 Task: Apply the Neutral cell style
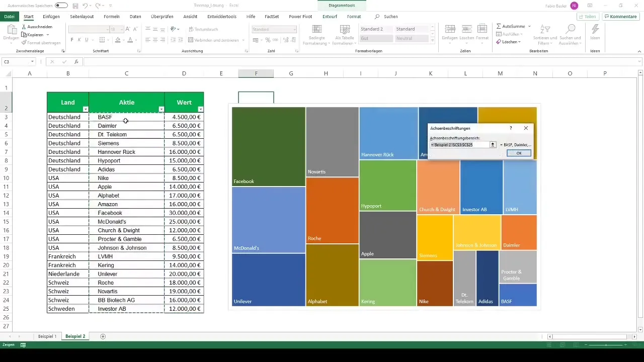point(411,38)
